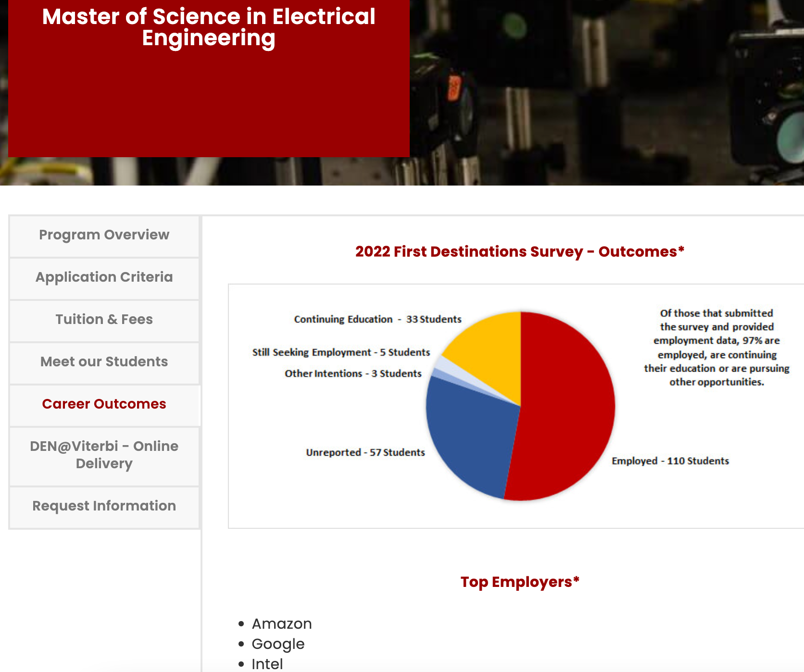Viewport: 804px width, 672px height.
Task: Click Continuing Education - 33 Students label
Action: coord(377,319)
